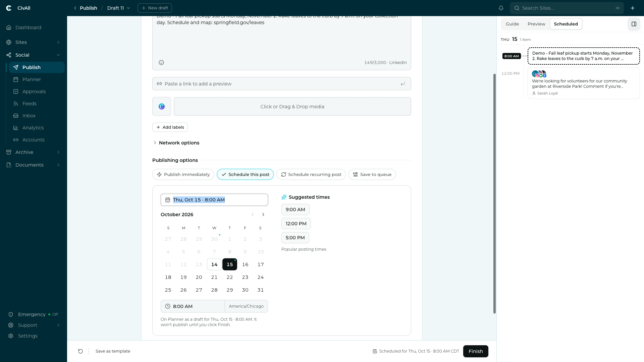Switch to the Preview tab
The image size is (644, 362).
coord(536,24)
